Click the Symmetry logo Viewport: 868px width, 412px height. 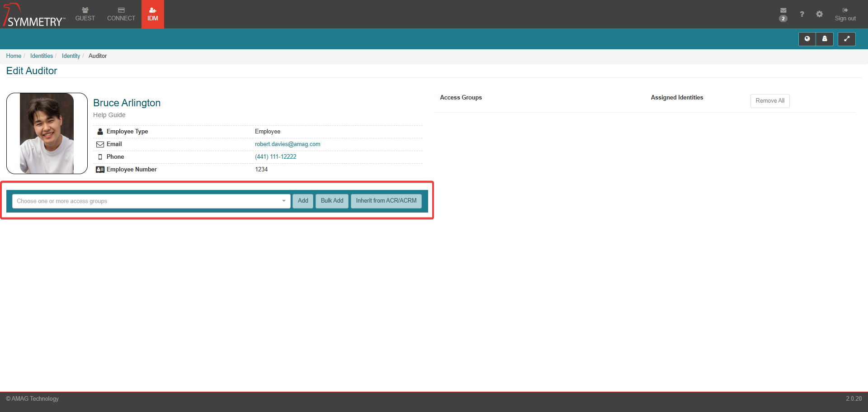[x=34, y=15]
